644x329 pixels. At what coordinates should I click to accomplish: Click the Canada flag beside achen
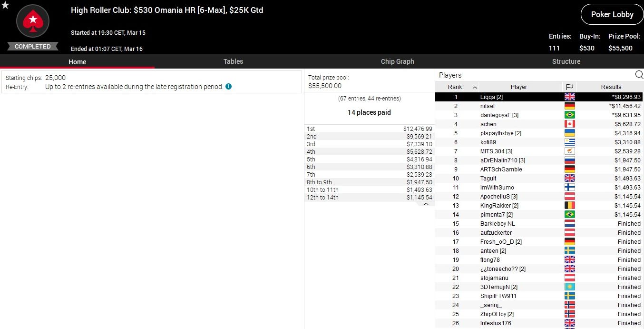click(x=569, y=124)
